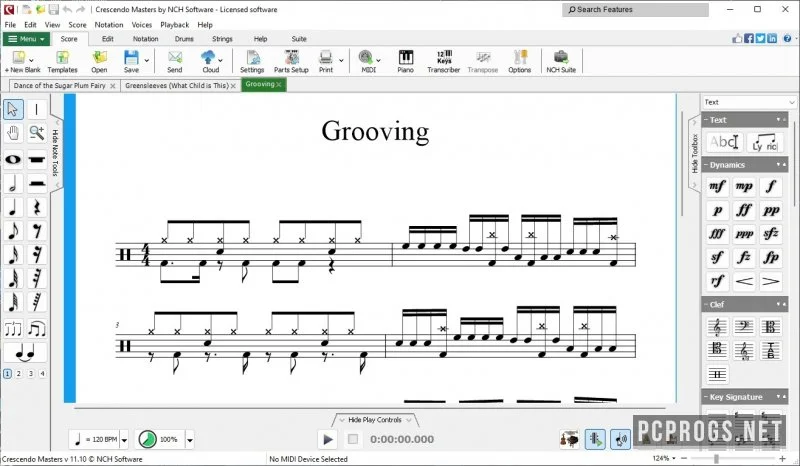The image size is (800, 466).
Task: Open the green Menu dropdown
Action: [x=26, y=39]
